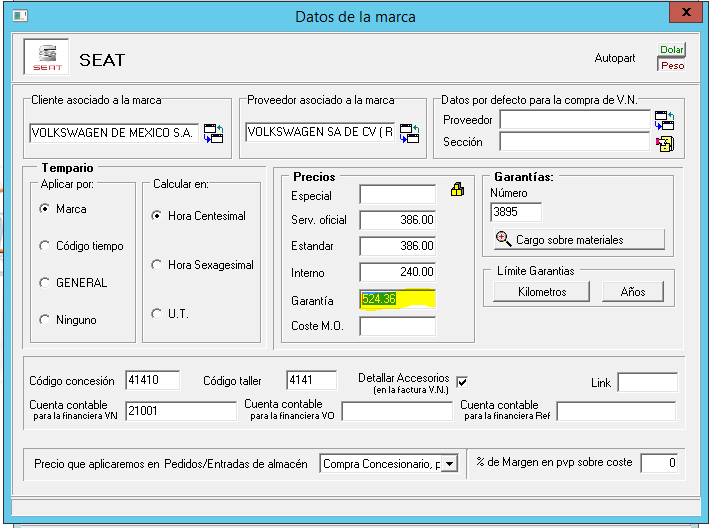The width and height of the screenshot is (712, 528).
Task: Click the Código taller field 4141
Action: (x=312, y=380)
